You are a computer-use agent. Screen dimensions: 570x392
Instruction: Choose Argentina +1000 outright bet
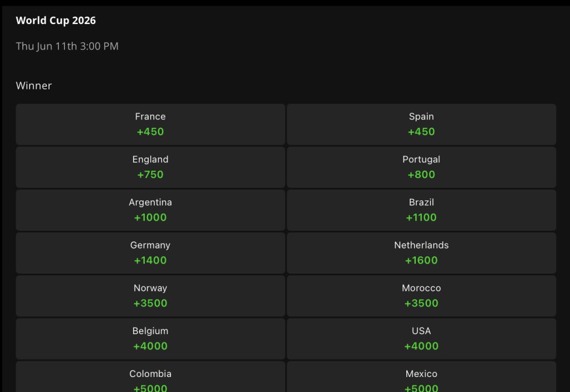(150, 210)
